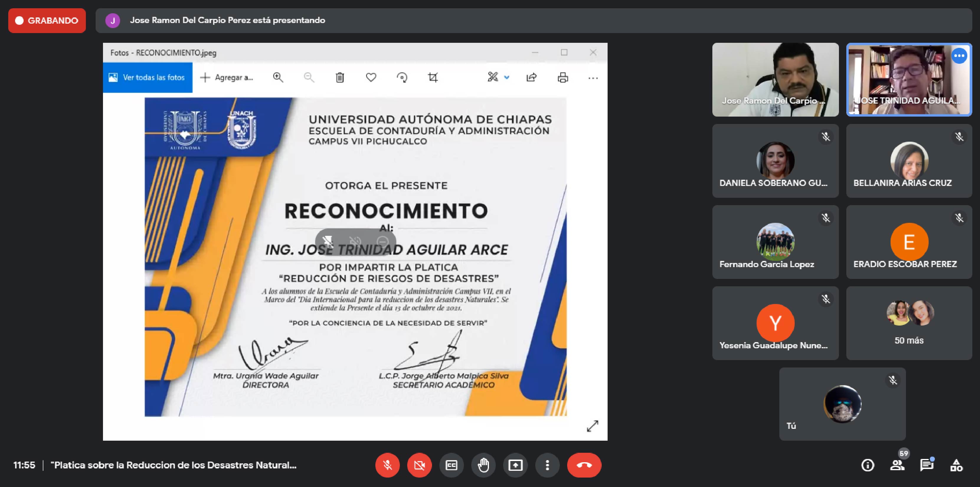The image size is (980, 487).
Task: Open edit and create tool in Fotos
Action: (x=493, y=77)
